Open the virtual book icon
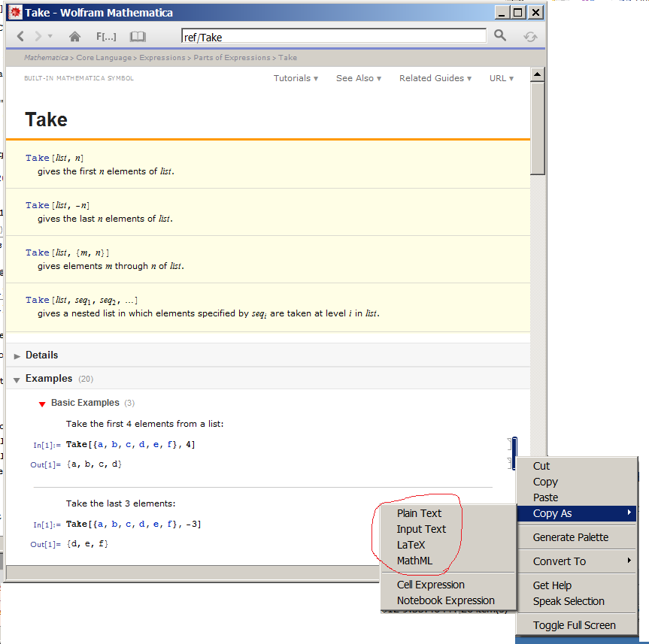 tap(138, 37)
